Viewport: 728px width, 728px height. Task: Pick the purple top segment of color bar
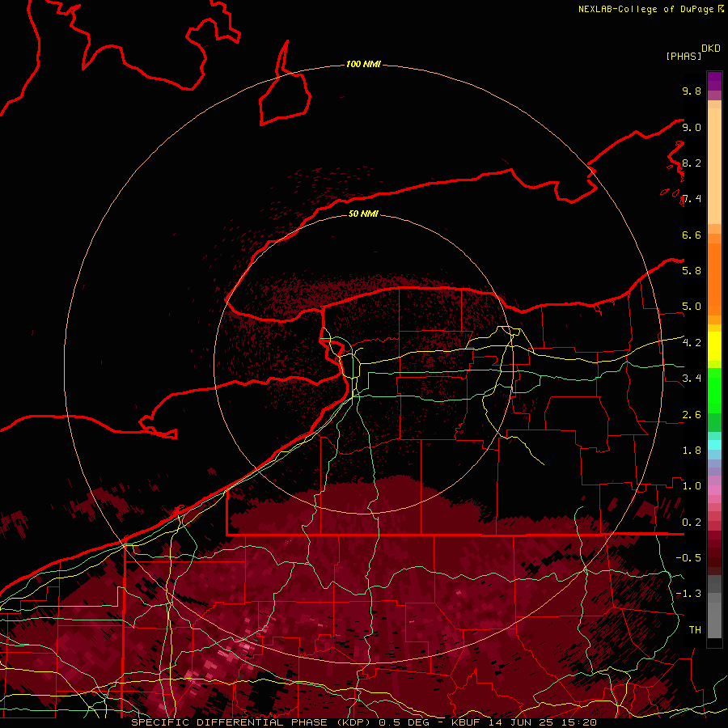(x=714, y=81)
